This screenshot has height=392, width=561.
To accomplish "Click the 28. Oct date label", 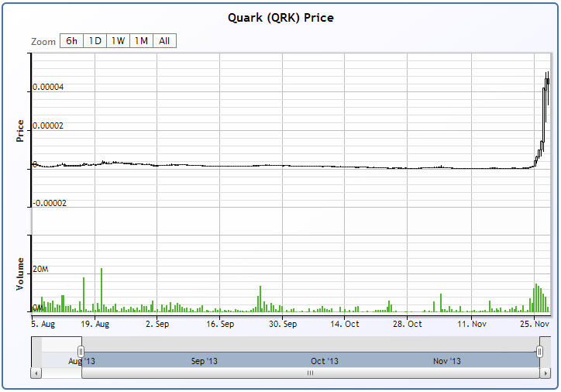I will click(x=407, y=324).
